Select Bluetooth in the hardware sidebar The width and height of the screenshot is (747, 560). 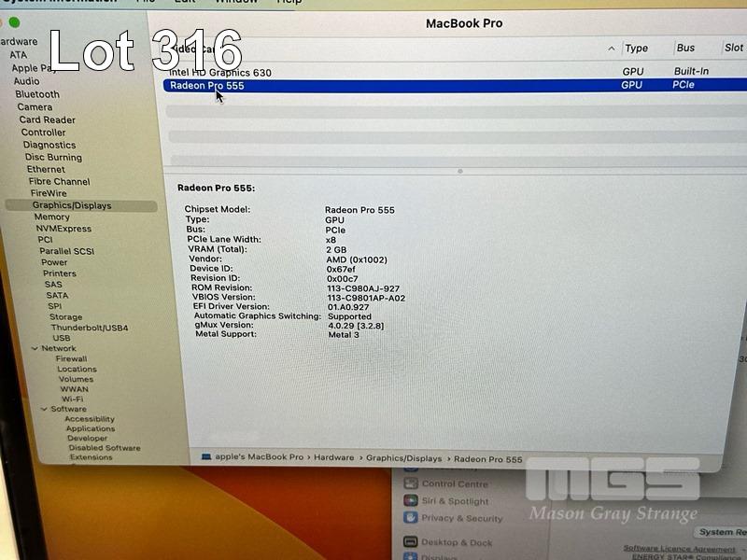pyautogui.click(x=37, y=94)
